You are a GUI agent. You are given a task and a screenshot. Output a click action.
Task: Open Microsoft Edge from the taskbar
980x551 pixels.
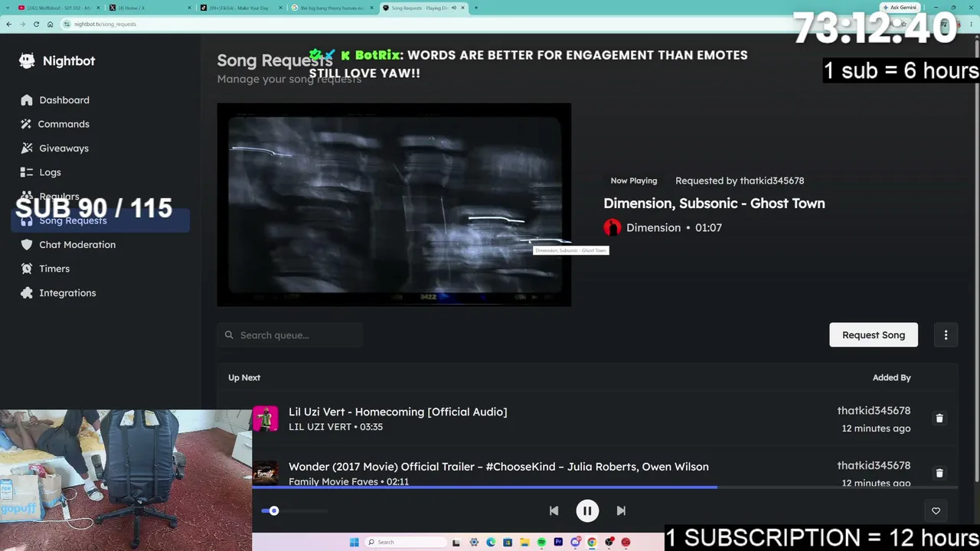(x=491, y=543)
